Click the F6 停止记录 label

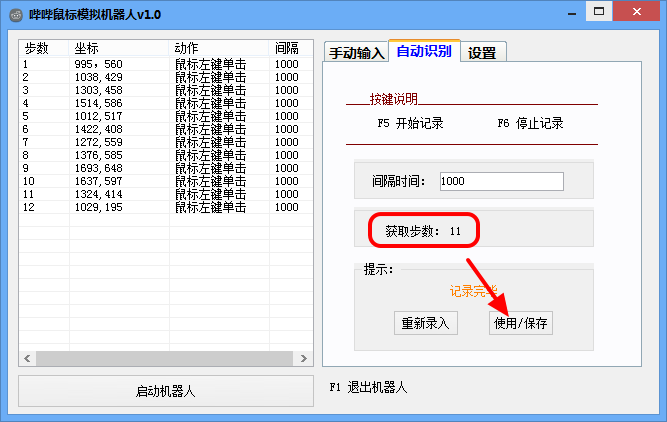(530, 123)
